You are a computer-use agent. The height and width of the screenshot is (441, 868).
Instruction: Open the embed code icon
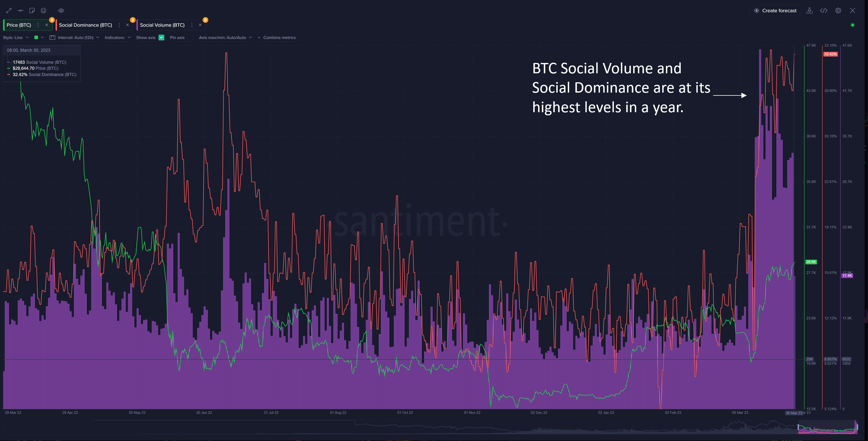coord(824,11)
